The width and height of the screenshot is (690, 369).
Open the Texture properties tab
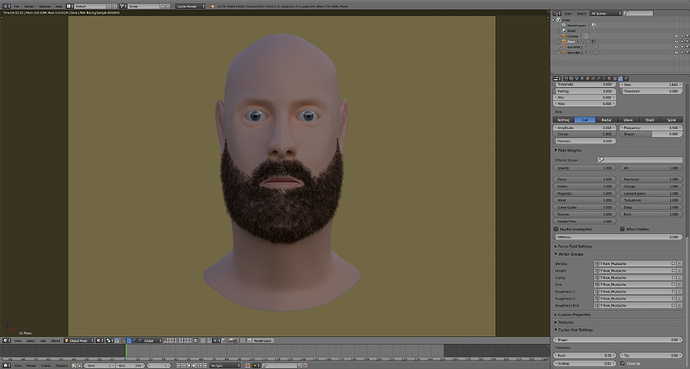pos(615,78)
